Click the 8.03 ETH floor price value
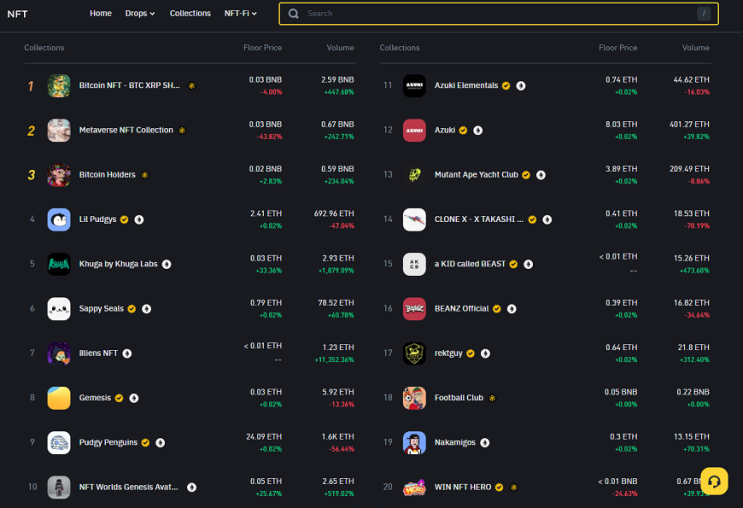 [621, 125]
